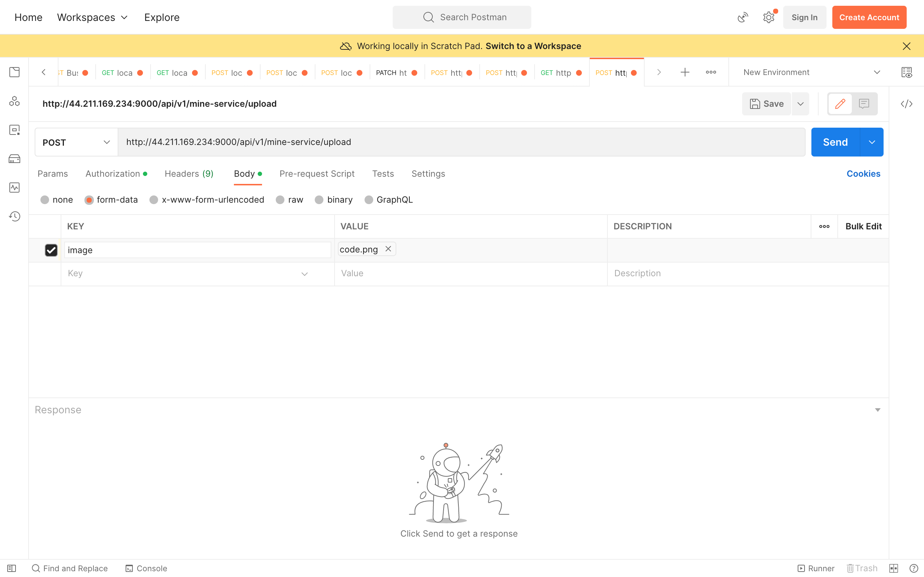This screenshot has height=577, width=924.
Task: Open the Mock Servers sidebar icon
Action: coord(14,159)
